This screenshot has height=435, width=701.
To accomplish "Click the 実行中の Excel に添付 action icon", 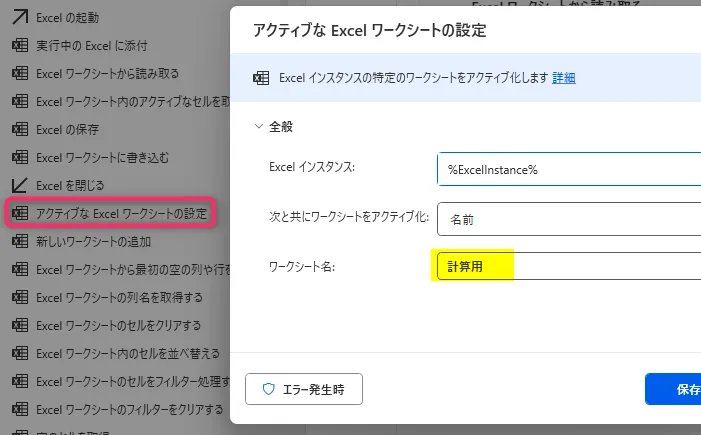I will coord(18,46).
